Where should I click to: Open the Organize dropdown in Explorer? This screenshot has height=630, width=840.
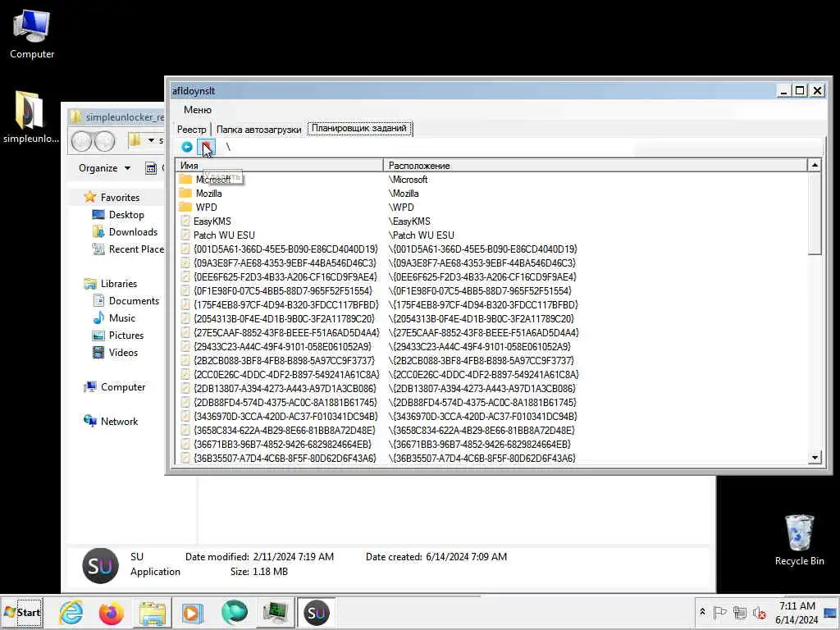[x=104, y=168]
